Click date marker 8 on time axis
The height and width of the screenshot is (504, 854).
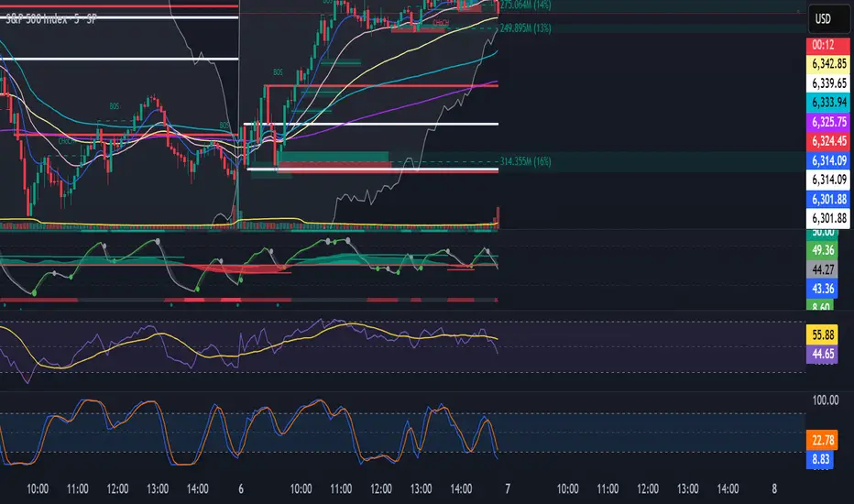[x=774, y=488]
